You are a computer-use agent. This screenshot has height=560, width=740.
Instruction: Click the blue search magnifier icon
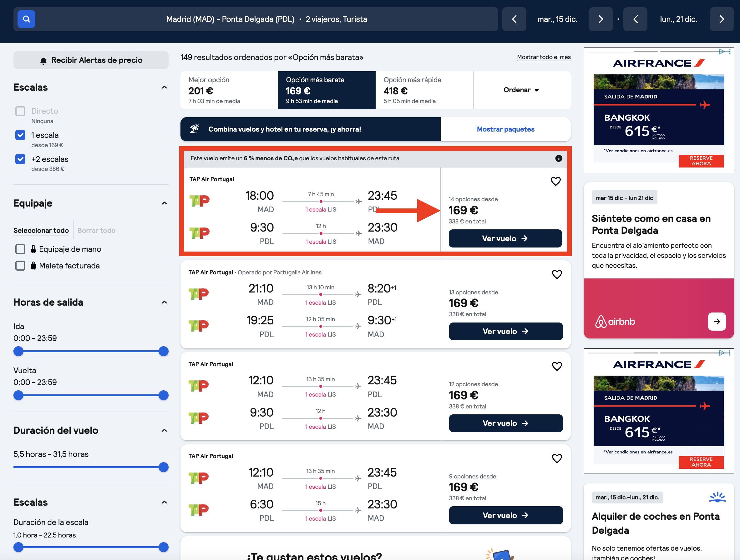coord(26,19)
